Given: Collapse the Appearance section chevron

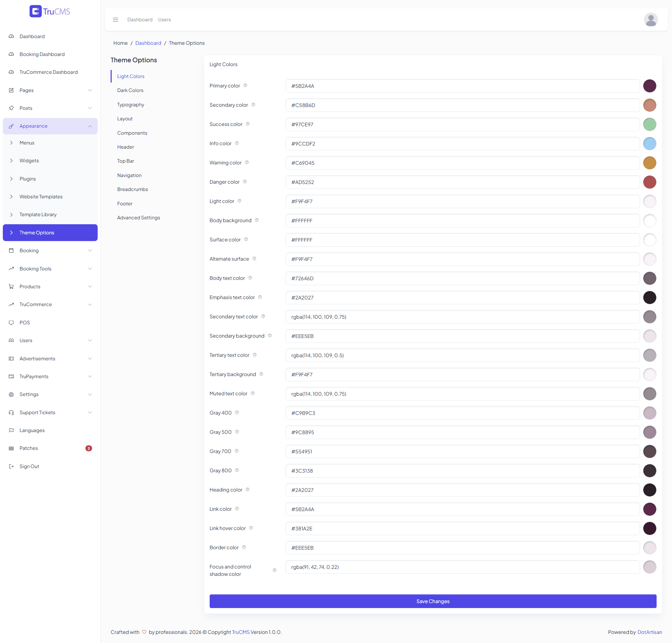Looking at the screenshot, I should 90,126.
